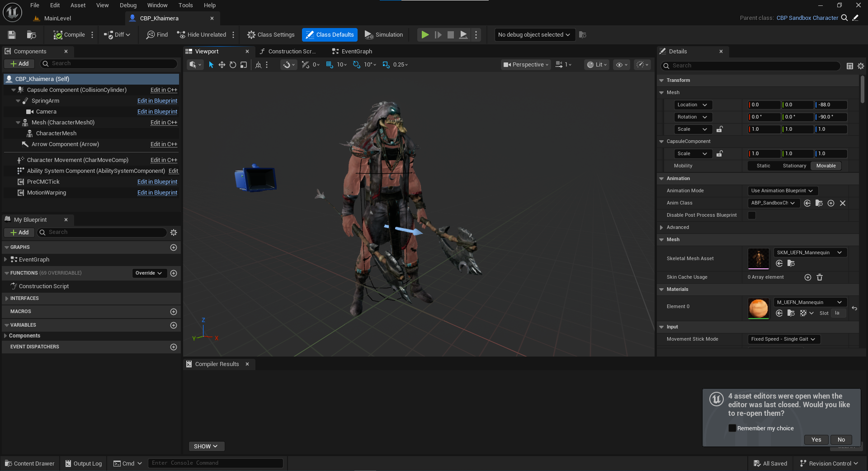Screen dimensions: 868x471
Task: Open Class Defaults
Action: (x=330, y=35)
